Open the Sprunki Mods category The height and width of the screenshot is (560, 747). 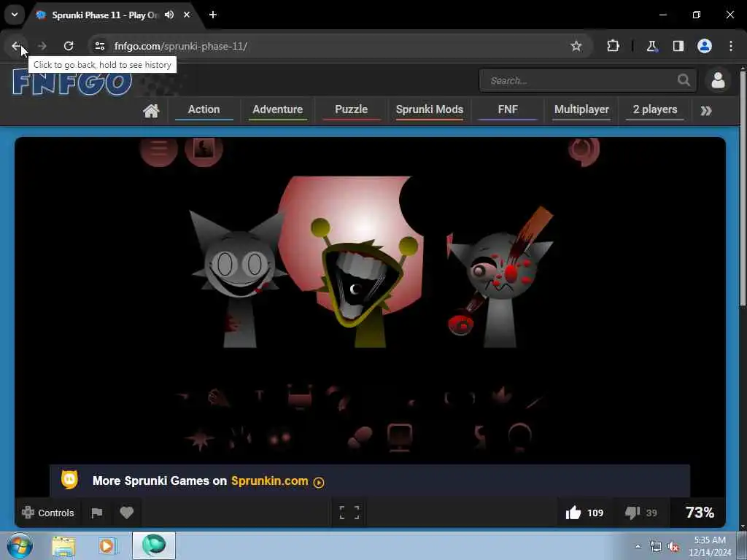[x=429, y=109]
